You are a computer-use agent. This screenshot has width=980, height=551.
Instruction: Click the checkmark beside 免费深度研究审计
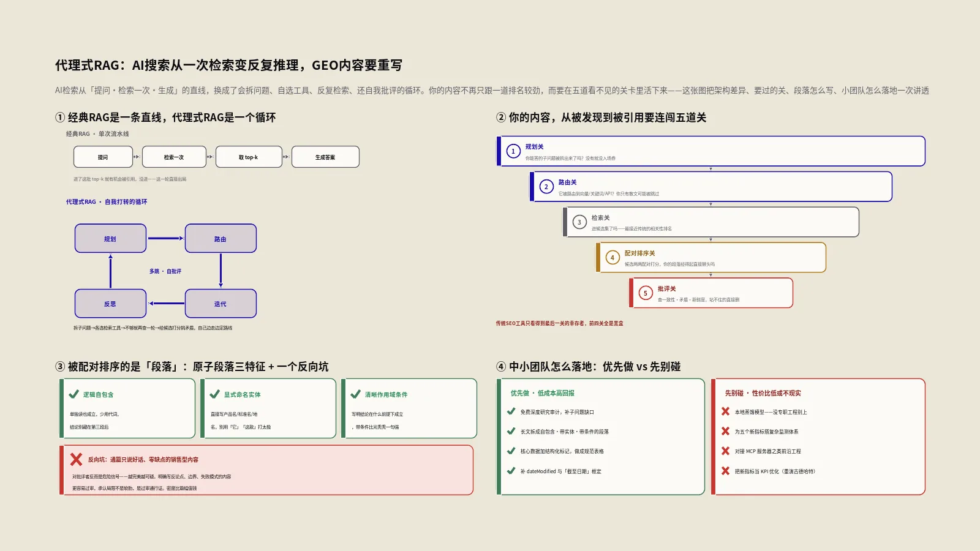(x=511, y=411)
